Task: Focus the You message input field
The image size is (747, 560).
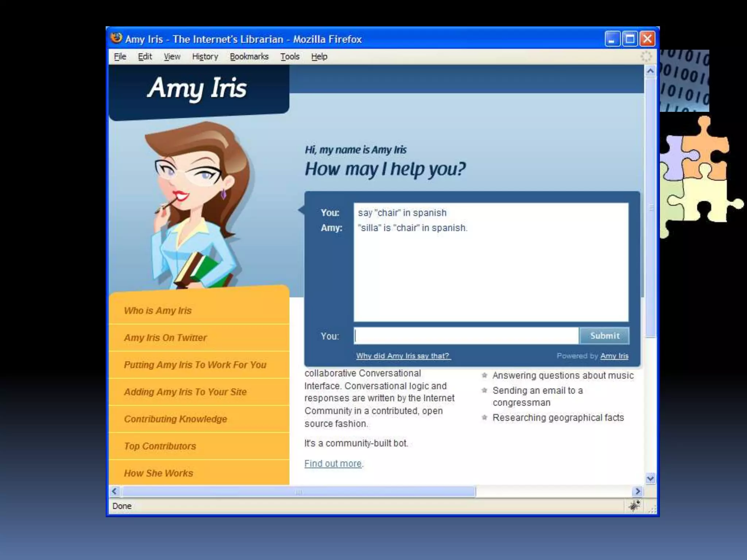Action: tap(466, 336)
